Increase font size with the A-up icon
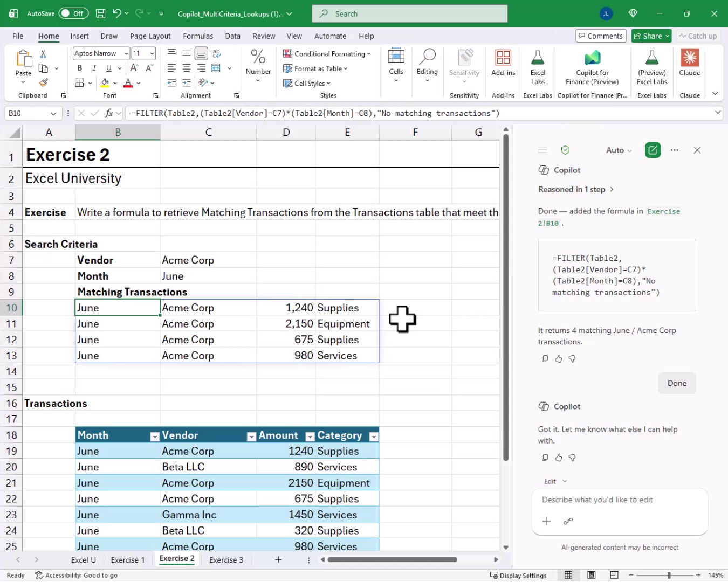The height and width of the screenshot is (582, 728). 134,68
